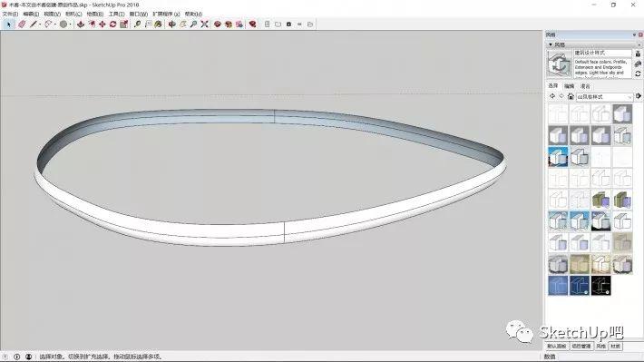Select the arrow Select tool
This screenshot has width=644, height=362.
point(9,24)
